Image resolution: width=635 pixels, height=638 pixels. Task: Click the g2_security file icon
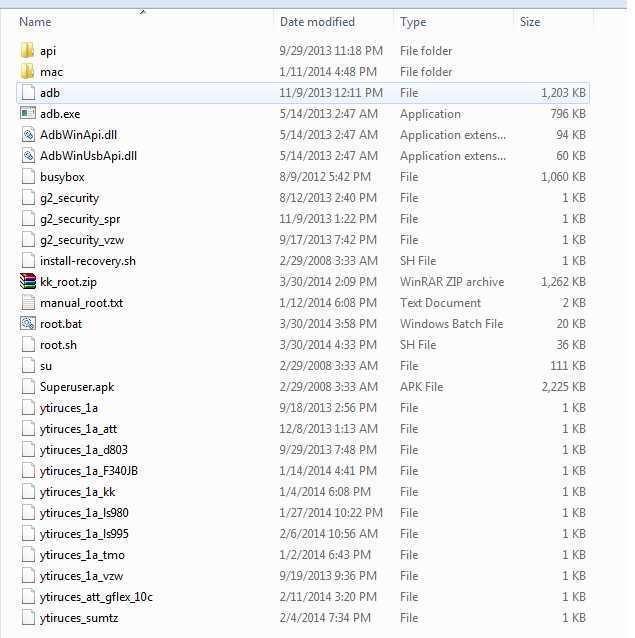coord(28,198)
